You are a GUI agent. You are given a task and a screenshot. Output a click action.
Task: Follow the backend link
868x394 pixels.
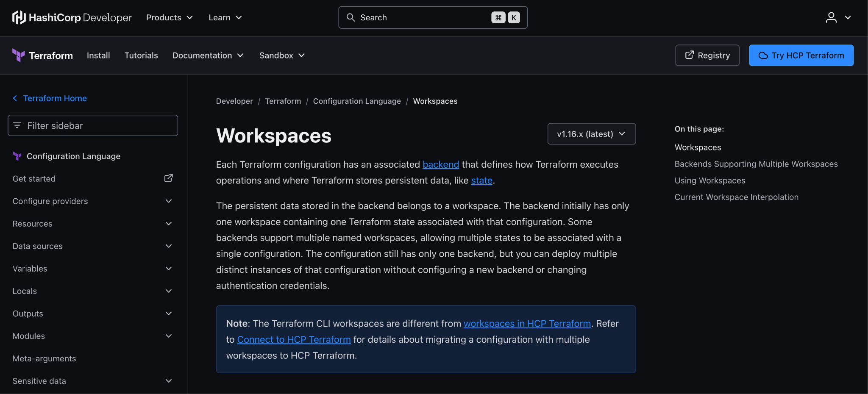coord(441,164)
